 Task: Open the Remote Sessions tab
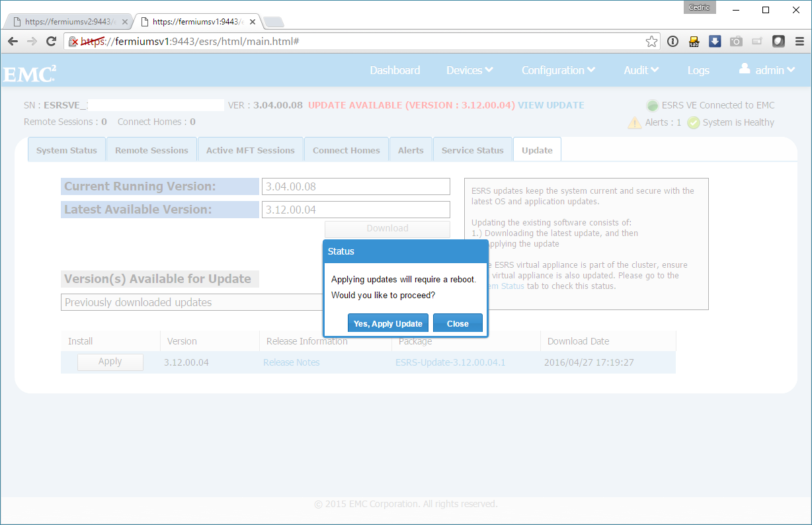click(151, 150)
